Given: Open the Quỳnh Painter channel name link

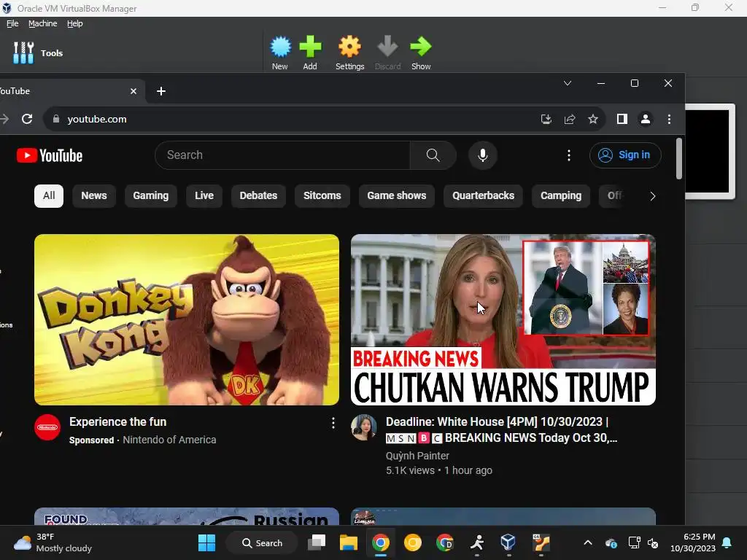Looking at the screenshot, I should (417, 456).
